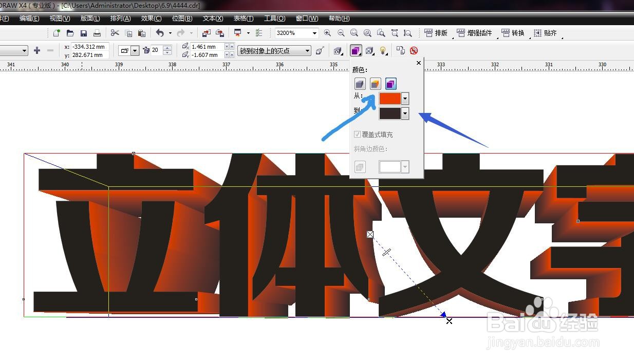Select the use color shading option
The width and height of the screenshot is (634, 364).
[x=391, y=84]
